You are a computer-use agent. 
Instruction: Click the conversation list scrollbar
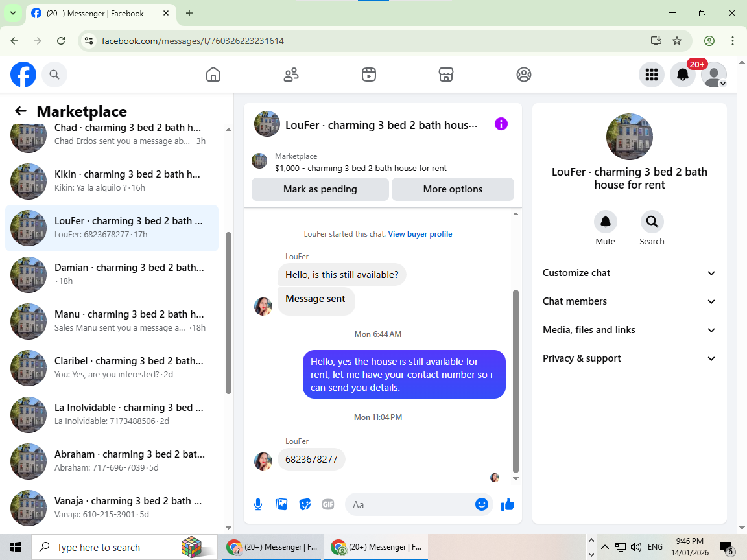228,313
